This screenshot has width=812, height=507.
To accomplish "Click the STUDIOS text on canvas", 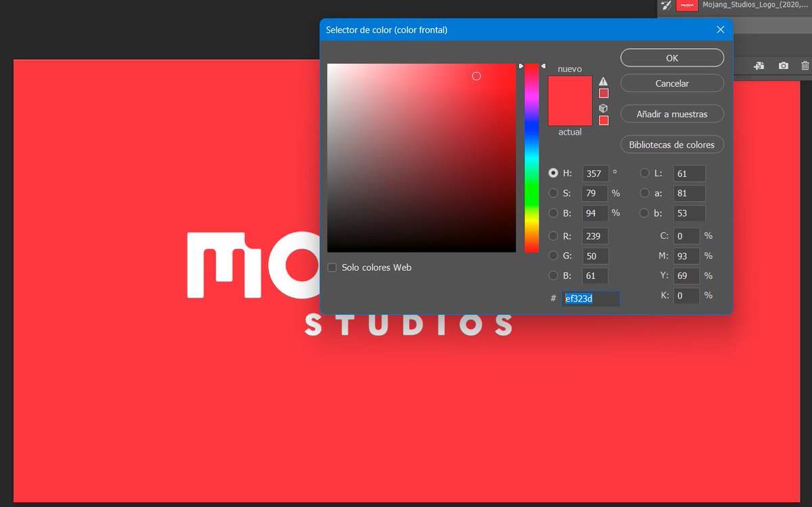I will click(x=408, y=325).
